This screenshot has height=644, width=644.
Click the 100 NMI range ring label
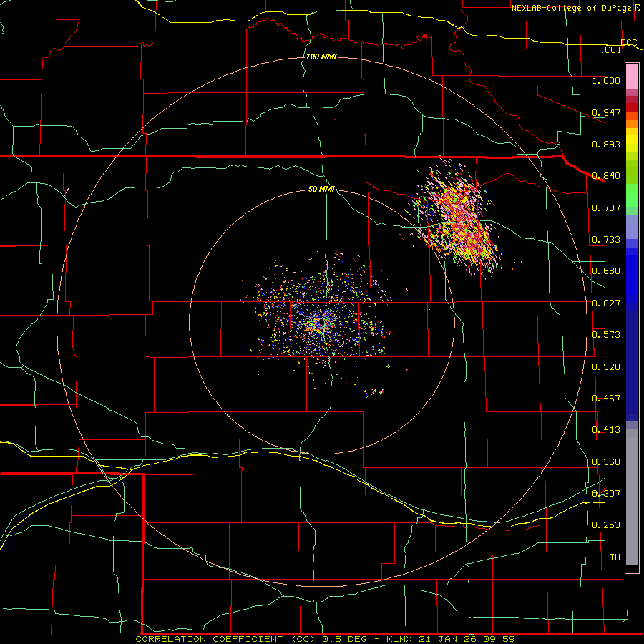(x=321, y=57)
